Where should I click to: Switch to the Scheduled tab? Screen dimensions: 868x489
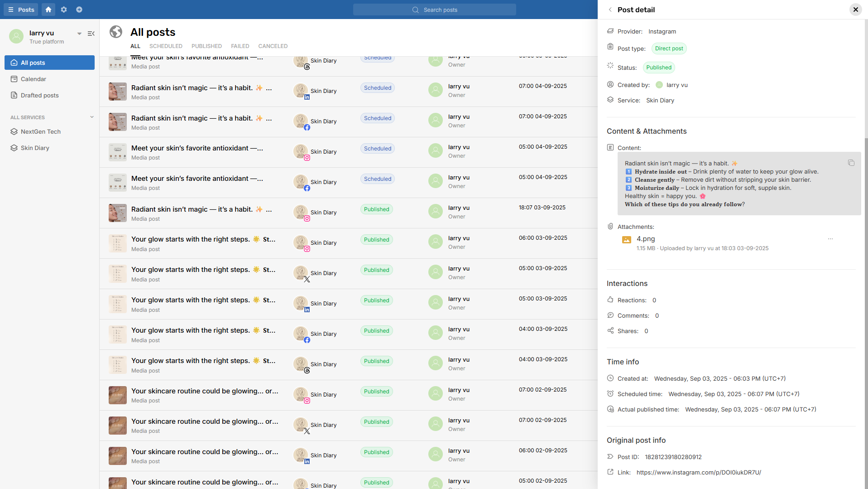166,46
